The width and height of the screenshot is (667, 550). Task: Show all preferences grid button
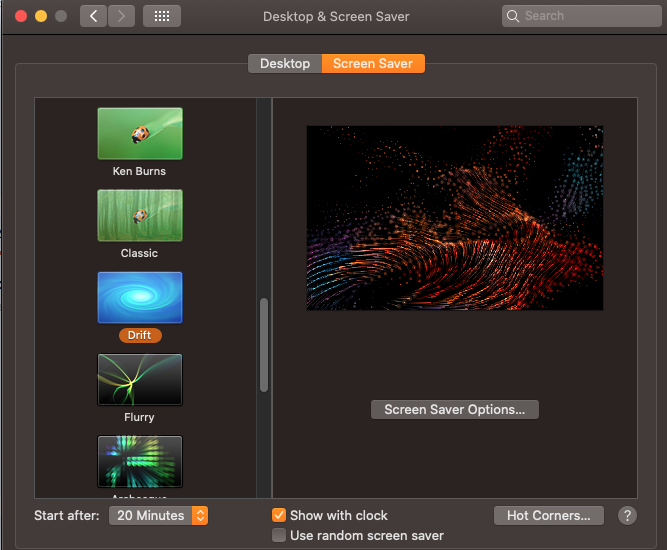[162, 16]
